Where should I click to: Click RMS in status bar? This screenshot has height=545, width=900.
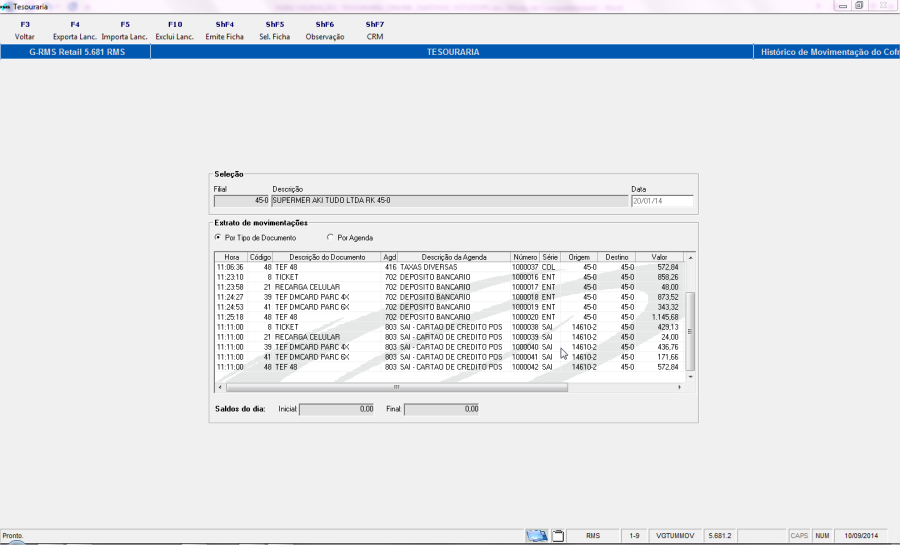(x=593, y=536)
